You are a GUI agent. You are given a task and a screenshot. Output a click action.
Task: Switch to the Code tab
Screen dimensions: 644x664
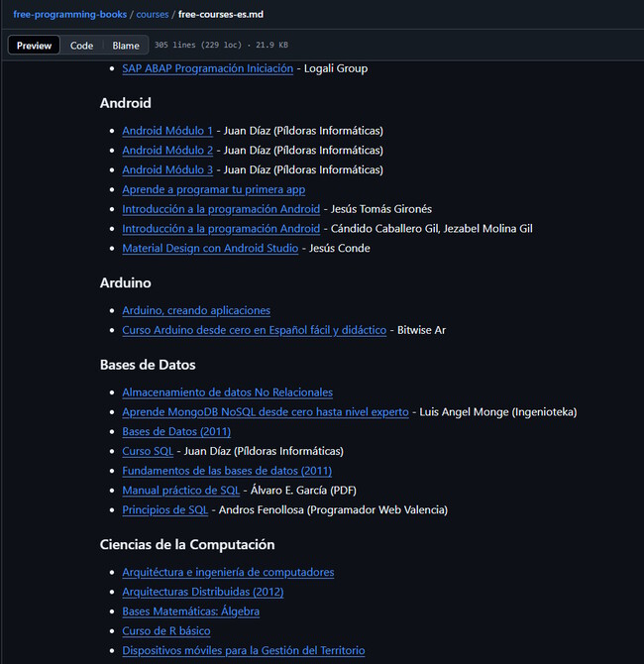coord(81,46)
